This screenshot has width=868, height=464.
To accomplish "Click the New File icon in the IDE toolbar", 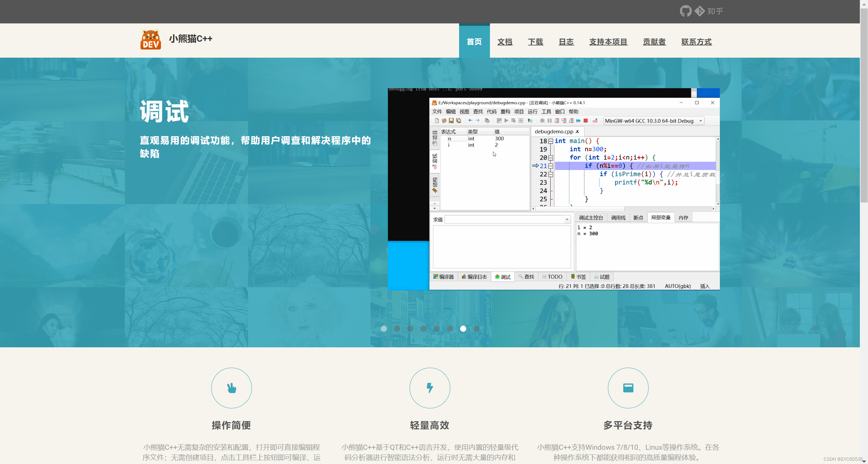I will 437,120.
